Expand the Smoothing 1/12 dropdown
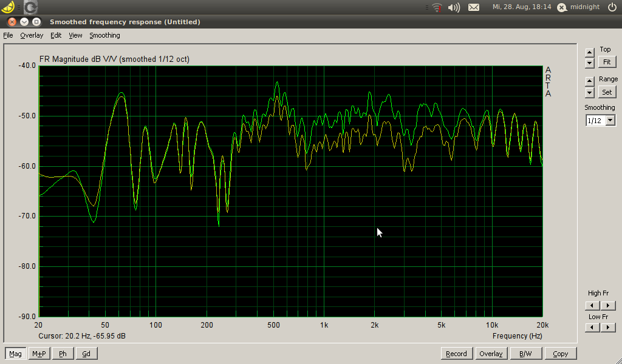622x364 pixels. click(610, 120)
